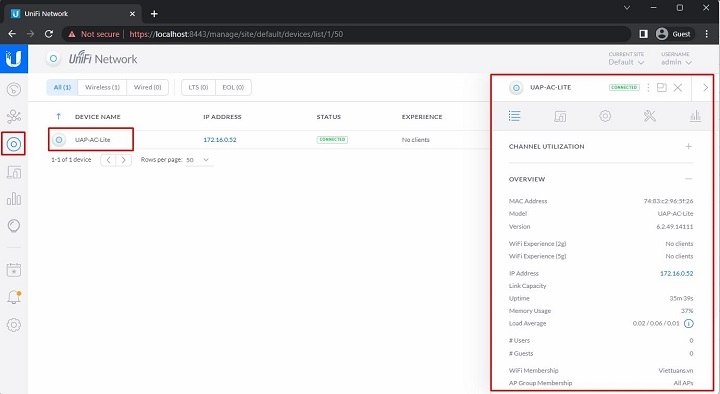
Task: Collapse panel with right chevron arrow
Action: [x=706, y=87]
